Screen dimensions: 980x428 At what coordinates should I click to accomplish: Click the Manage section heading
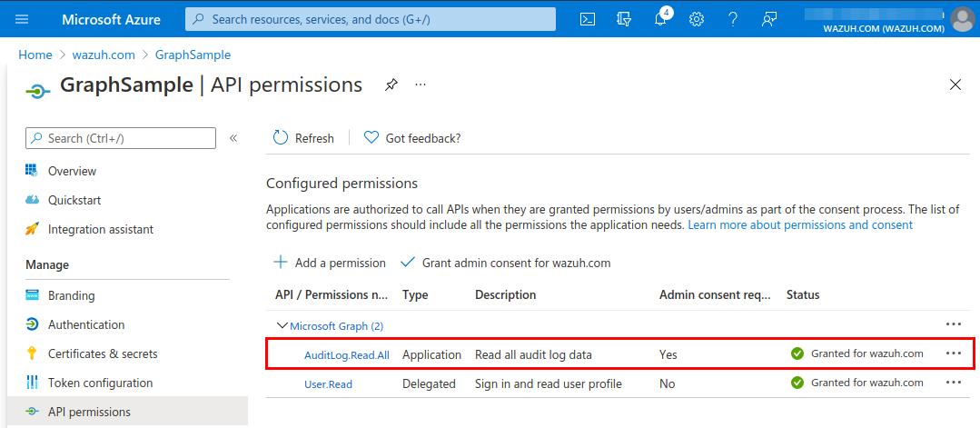pos(47,265)
